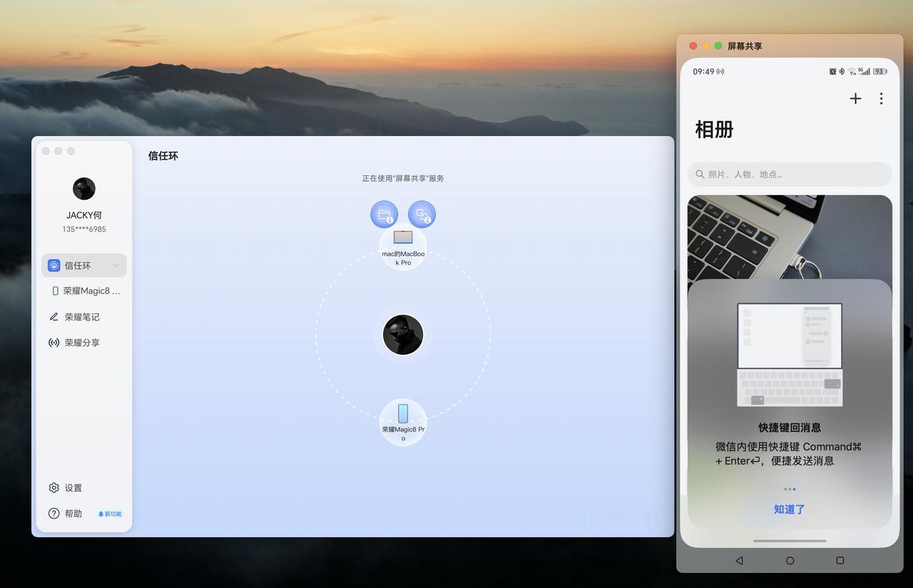The image size is (913, 588).
Task: Open the three-dot more menu in 相册
Action: [881, 98]
